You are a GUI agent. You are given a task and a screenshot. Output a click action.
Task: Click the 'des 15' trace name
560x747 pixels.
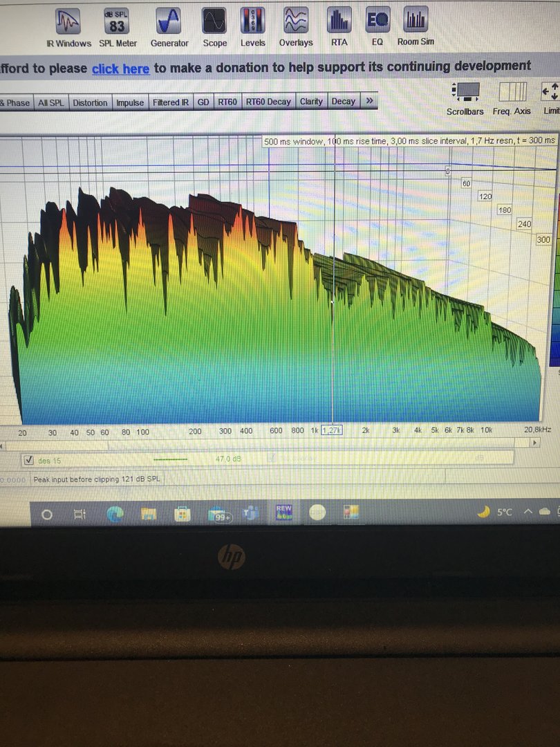point(49,461)
